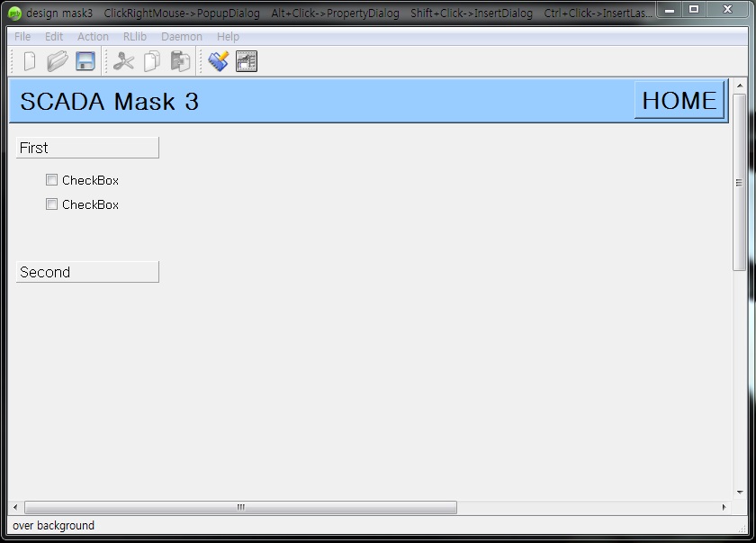Select the First group field
The width and height of the screenshot is (756, 543).
click(86, 147)
